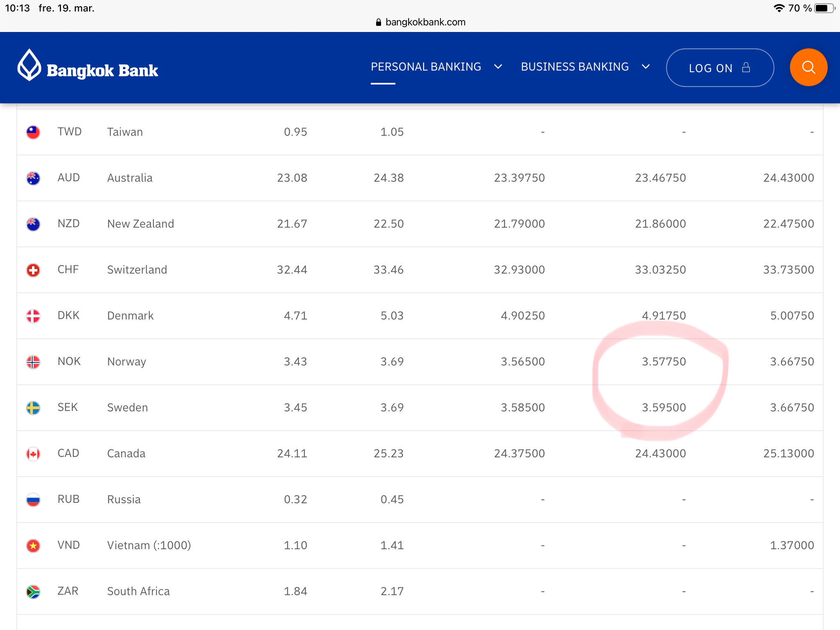Viewport: 840px width, 630px height.
Task: Tap the bangkokbank.com address bar
Action: pyautogui.click(x=420, y=22)
